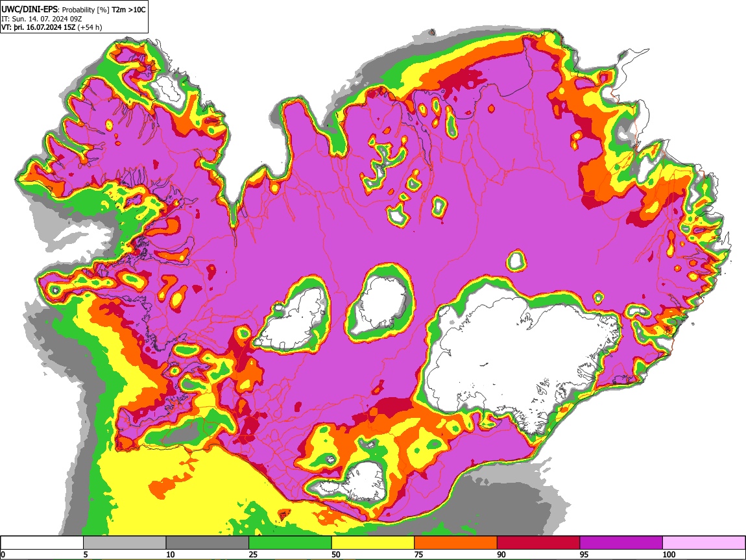Click the light gray 5–10 legend swatch

[x=125, y=543]
